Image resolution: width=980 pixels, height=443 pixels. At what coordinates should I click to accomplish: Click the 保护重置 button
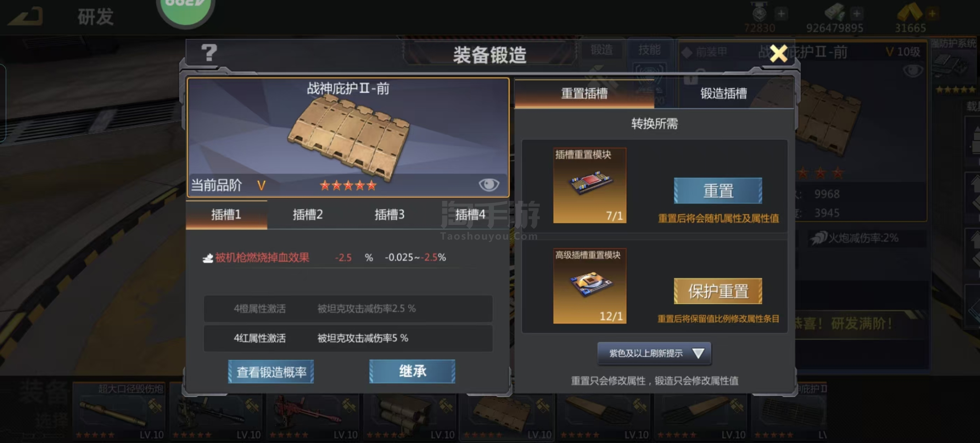click(x=718, y=291)
